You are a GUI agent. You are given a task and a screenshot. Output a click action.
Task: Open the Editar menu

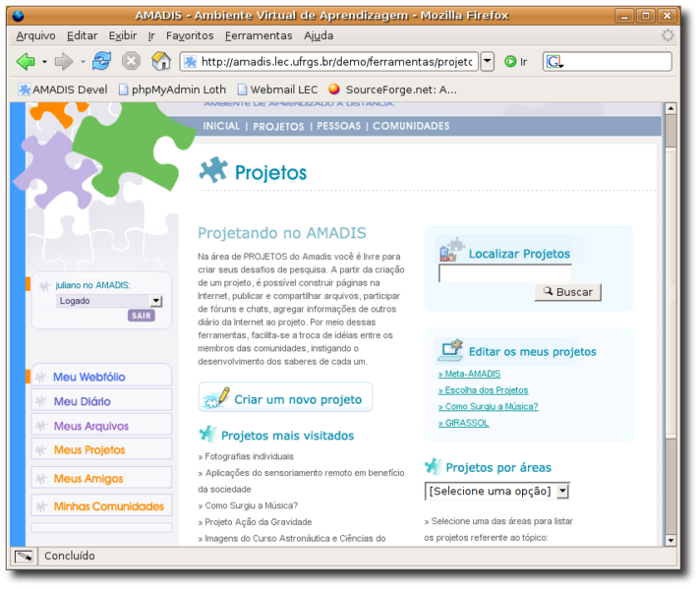pos(83,35)
